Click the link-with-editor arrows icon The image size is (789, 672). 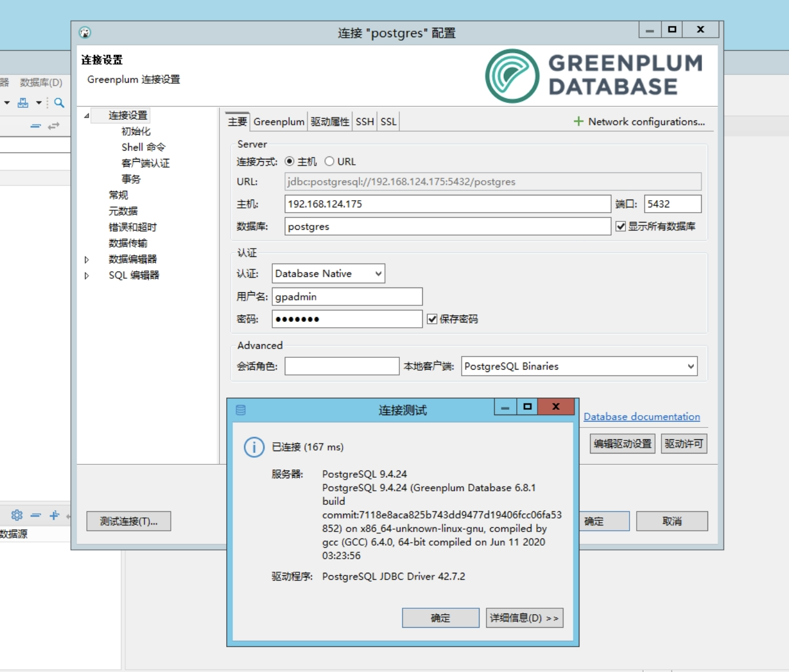54,126
